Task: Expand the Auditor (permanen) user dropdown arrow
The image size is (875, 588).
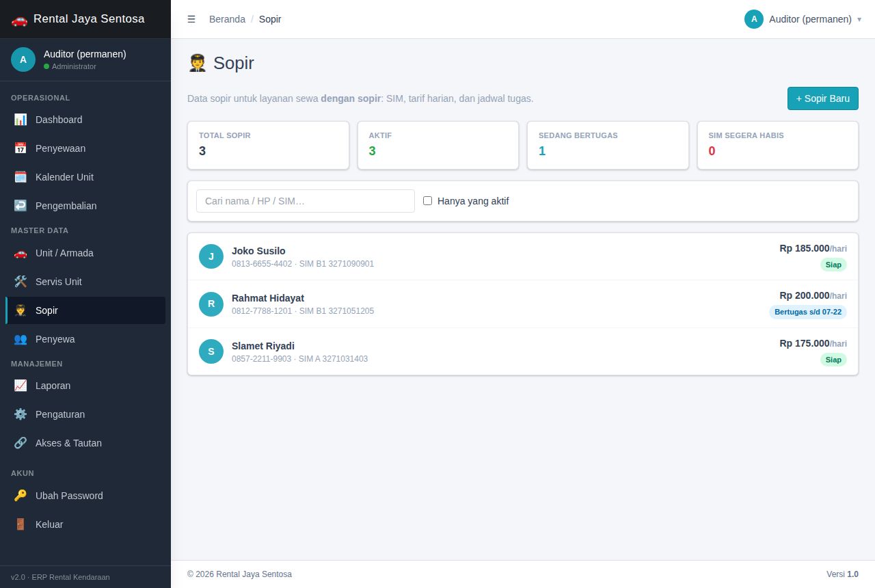Action: tap(859, 19)
